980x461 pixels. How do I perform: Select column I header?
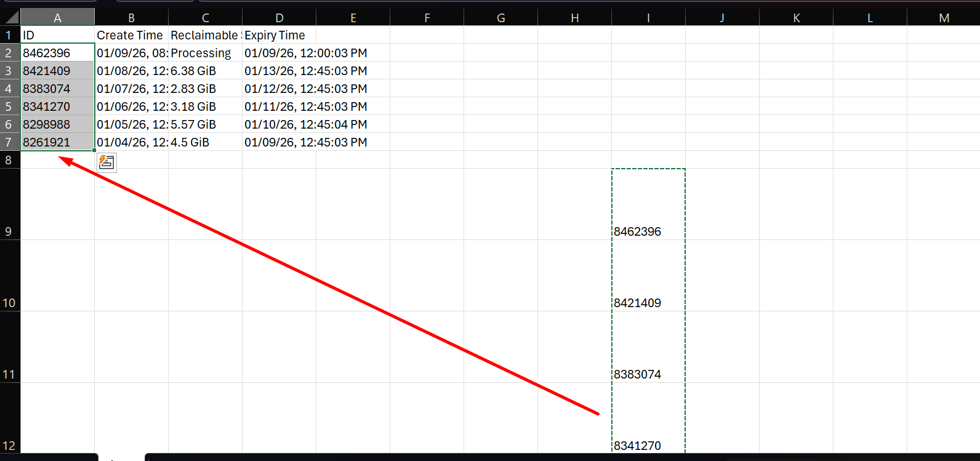[x=648, y=18]
